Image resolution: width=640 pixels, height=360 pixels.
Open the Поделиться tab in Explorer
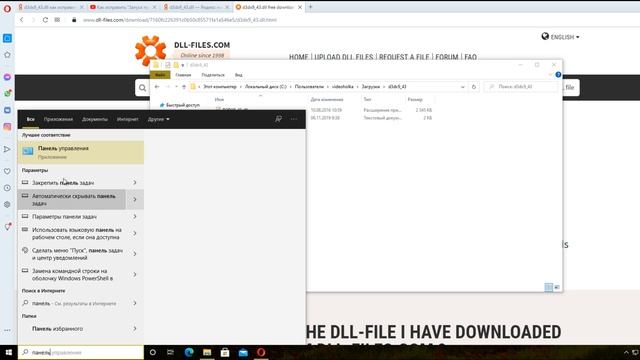(x=213, y=75)
